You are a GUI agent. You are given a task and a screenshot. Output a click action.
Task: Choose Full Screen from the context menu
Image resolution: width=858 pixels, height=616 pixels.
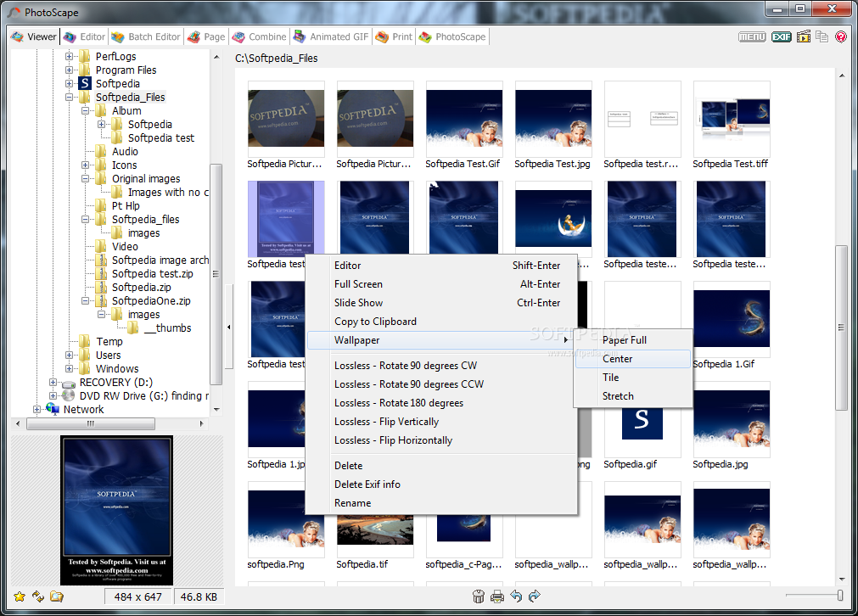(442, 284)
